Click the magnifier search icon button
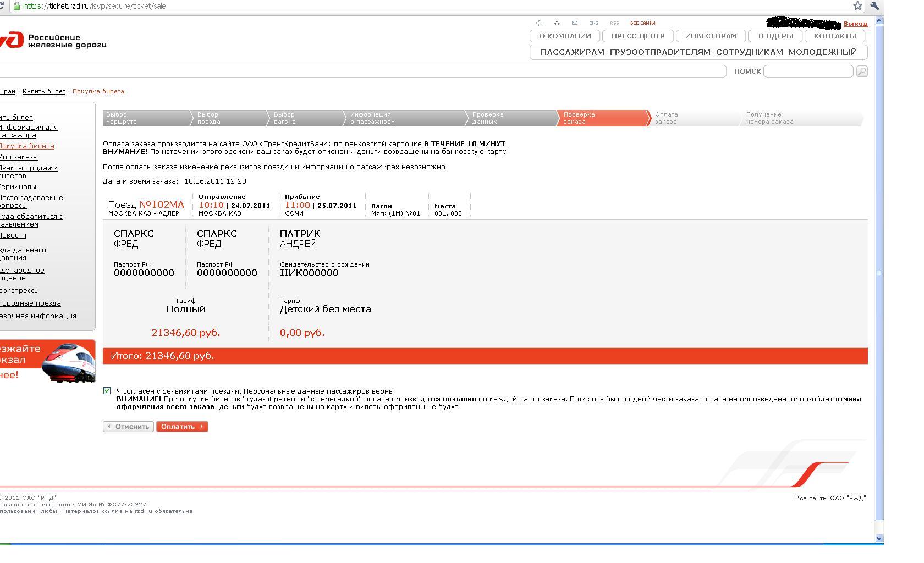This screenshot has height=563, width=924. (862, 71)
